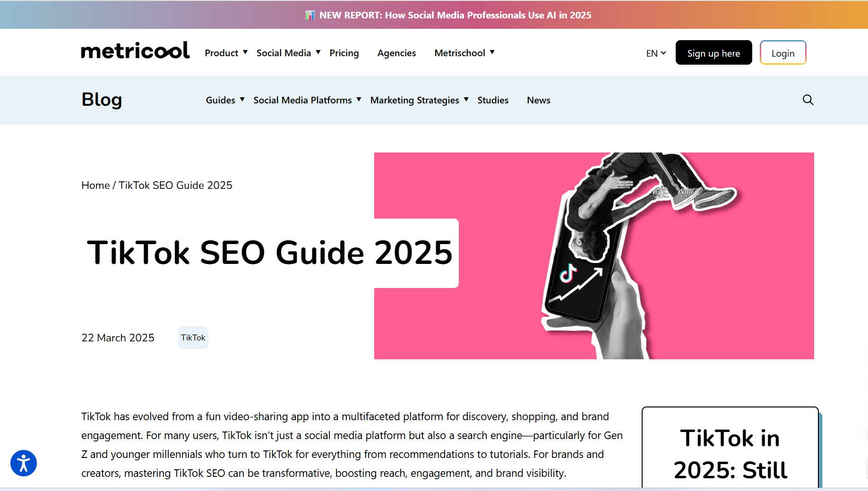
Task: Open the Agencies page
Action: pyautogui.click(x=396, y=53)
